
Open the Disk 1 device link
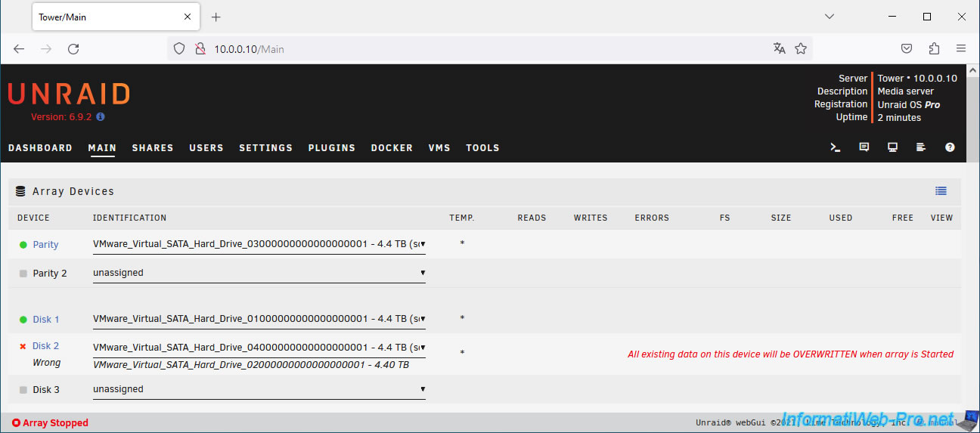coord(45,320)
